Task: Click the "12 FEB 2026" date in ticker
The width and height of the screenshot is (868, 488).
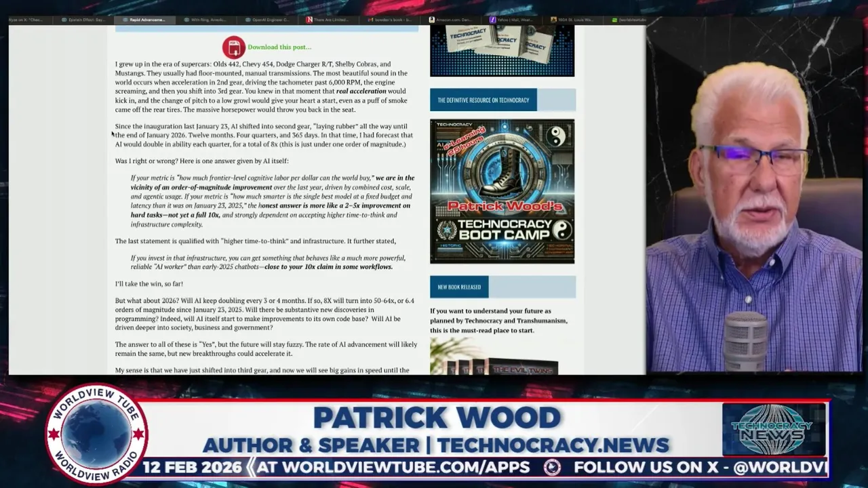Action: (193, 467)
